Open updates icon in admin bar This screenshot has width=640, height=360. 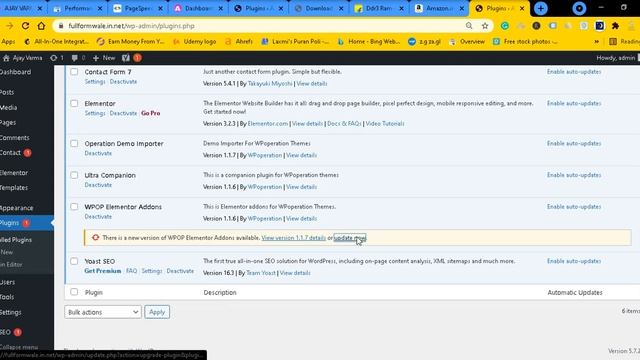[x=53, y=58]
